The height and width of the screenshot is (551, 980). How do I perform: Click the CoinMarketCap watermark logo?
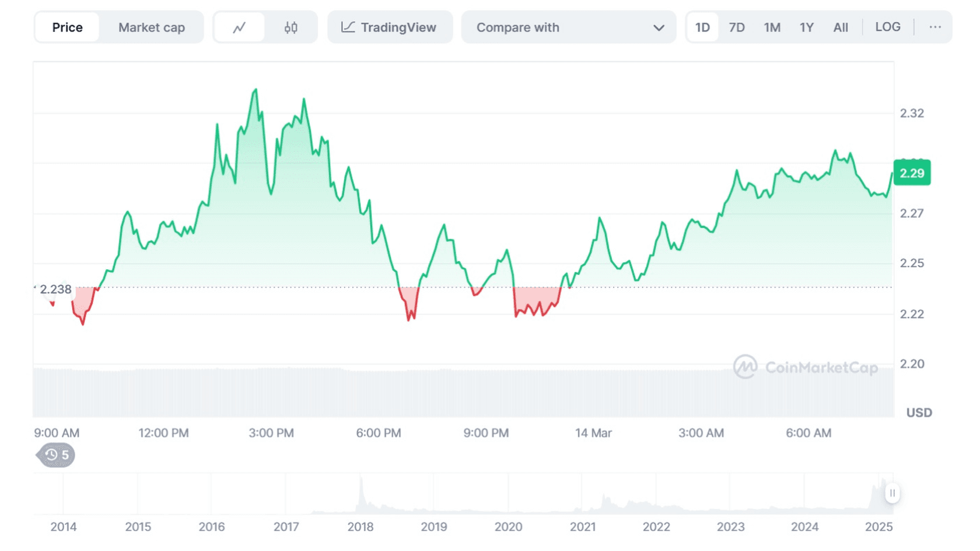click(x=805, y=367)
